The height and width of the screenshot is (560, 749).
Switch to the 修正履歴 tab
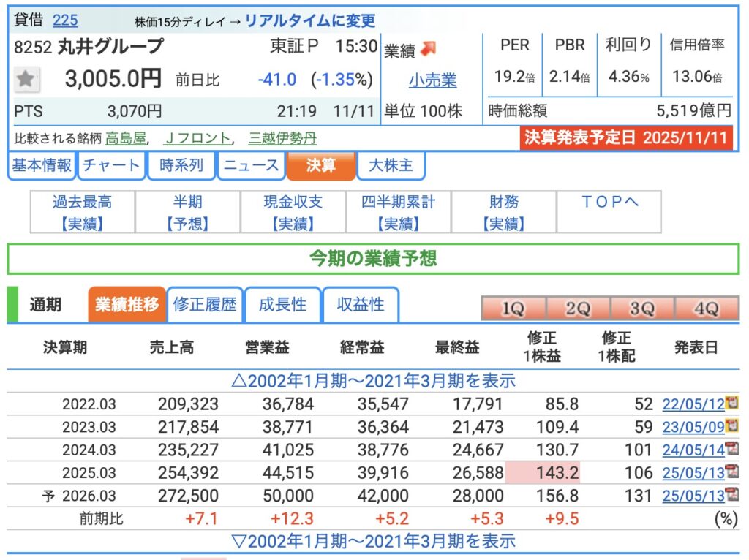[x=205, y=305]
